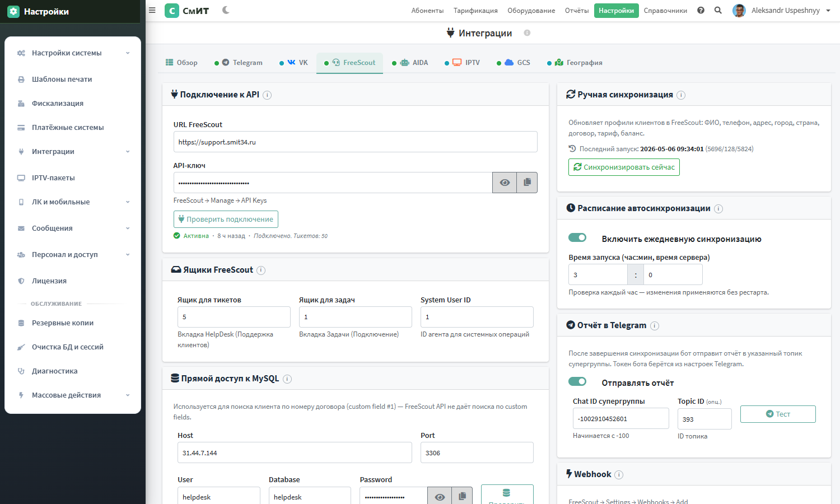Image resolution: width=840 pixels, height=504 pixels.
Task: Click the Фискализация sidebar icon
Action: [x=21, y=104]
